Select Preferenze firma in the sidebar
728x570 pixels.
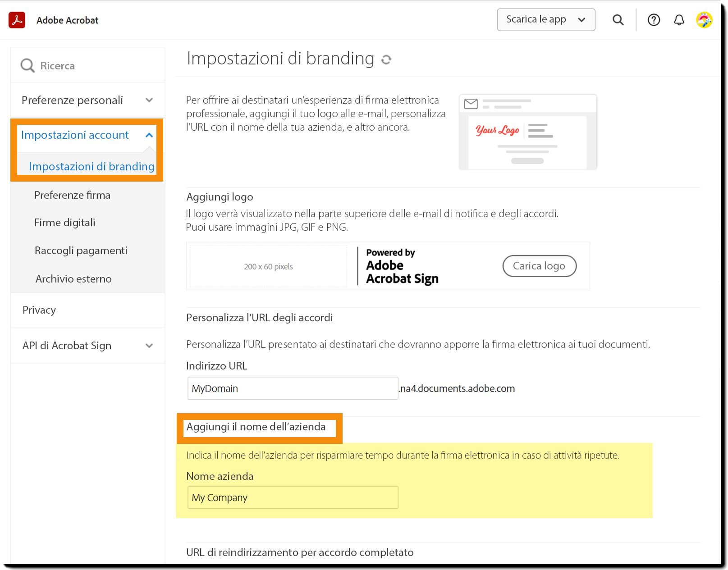tap(72, 195)
